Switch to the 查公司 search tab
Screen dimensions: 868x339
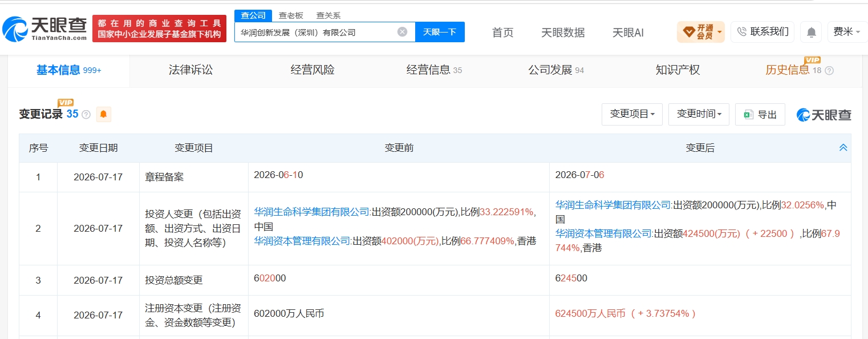(x=253, y=16)
